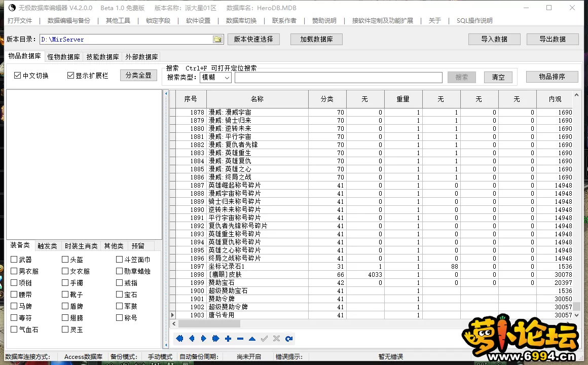
Task: Click the 物品排序 button
Action: [x=552, y=77]
